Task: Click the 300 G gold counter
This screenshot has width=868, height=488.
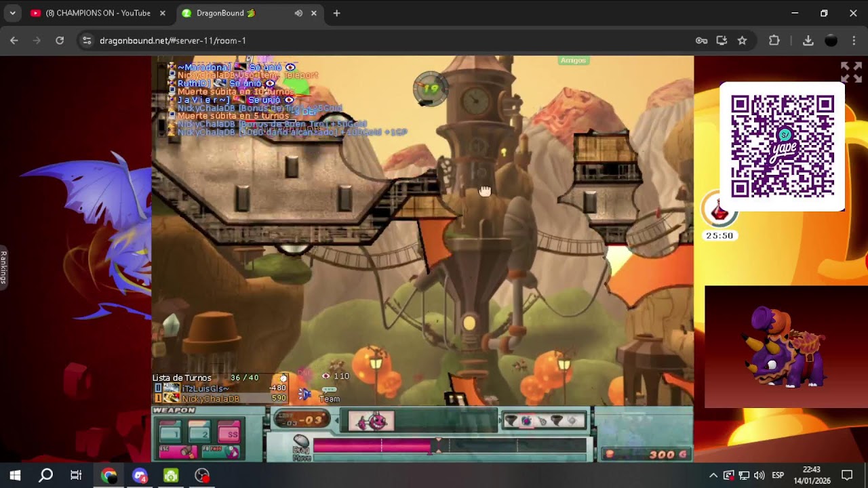Action: (x=647, y=454)
